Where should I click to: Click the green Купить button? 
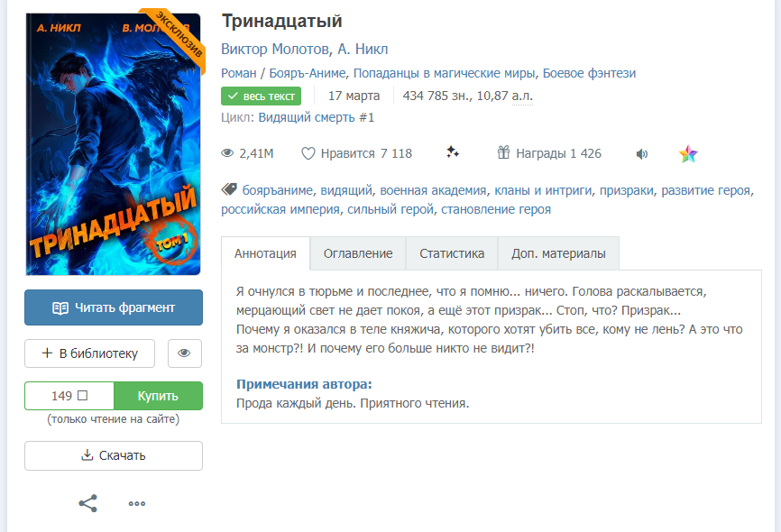click(158, 396)
